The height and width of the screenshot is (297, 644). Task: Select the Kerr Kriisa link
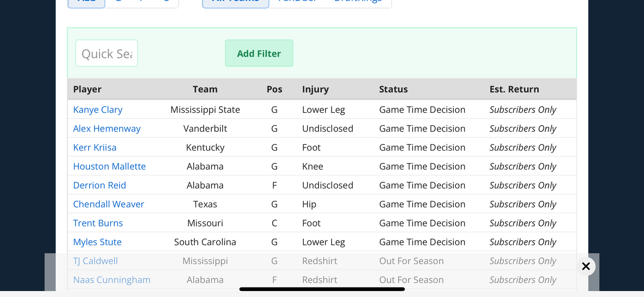pos(95,147)
